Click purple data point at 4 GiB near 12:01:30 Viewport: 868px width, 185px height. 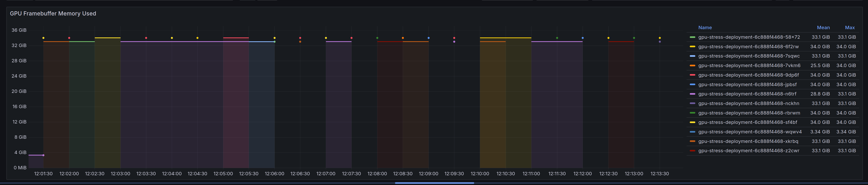(x=43, y=155)
